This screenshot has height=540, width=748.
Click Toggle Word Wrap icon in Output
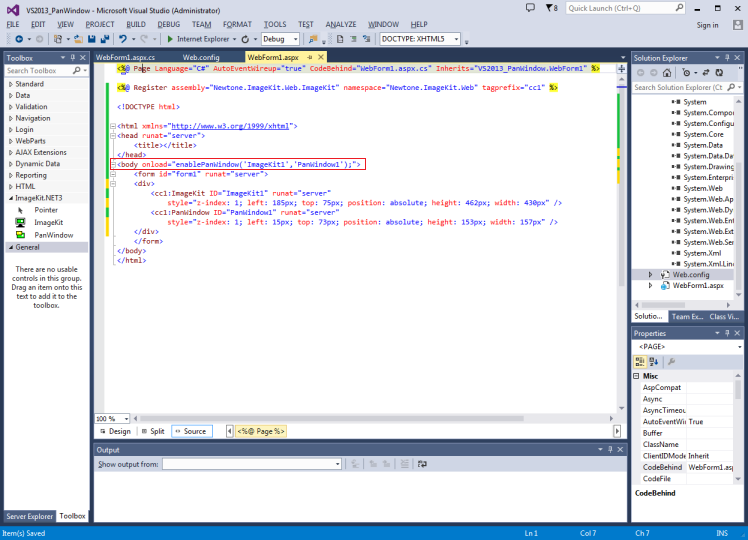[x=424, y=464]
